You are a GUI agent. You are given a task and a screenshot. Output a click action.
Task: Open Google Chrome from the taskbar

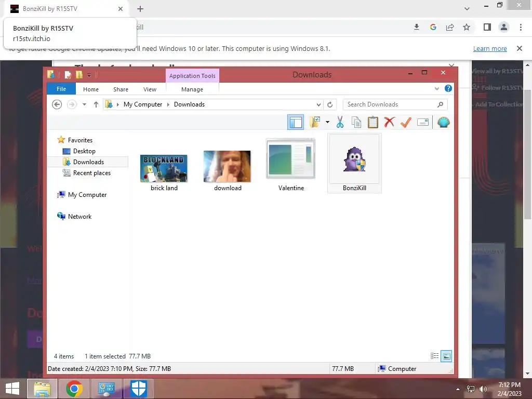(x=74, y=389)
